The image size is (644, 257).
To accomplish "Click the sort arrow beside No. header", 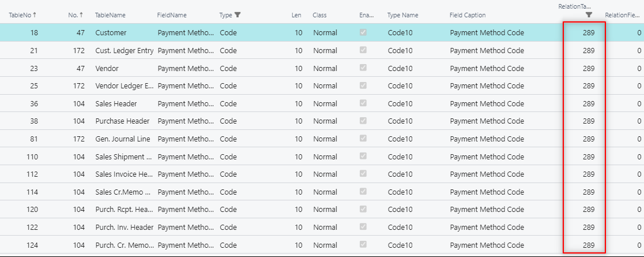I will 81,14.
